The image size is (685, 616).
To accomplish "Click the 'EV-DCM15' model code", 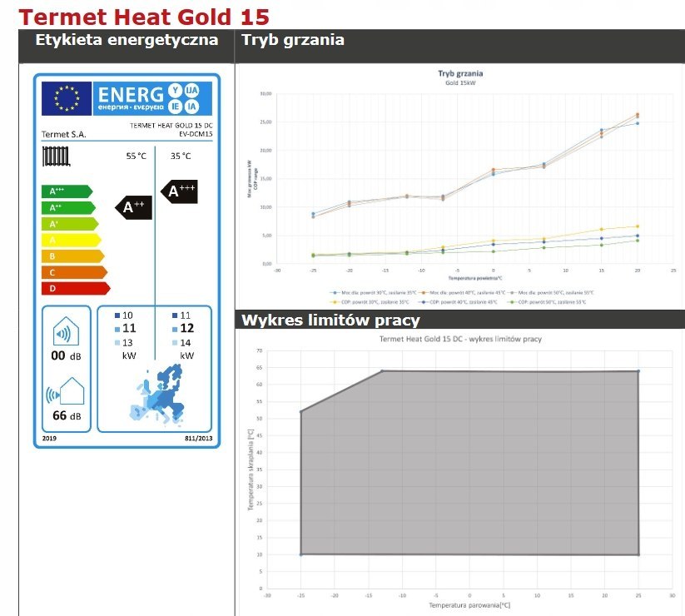I will coord(196,134).
